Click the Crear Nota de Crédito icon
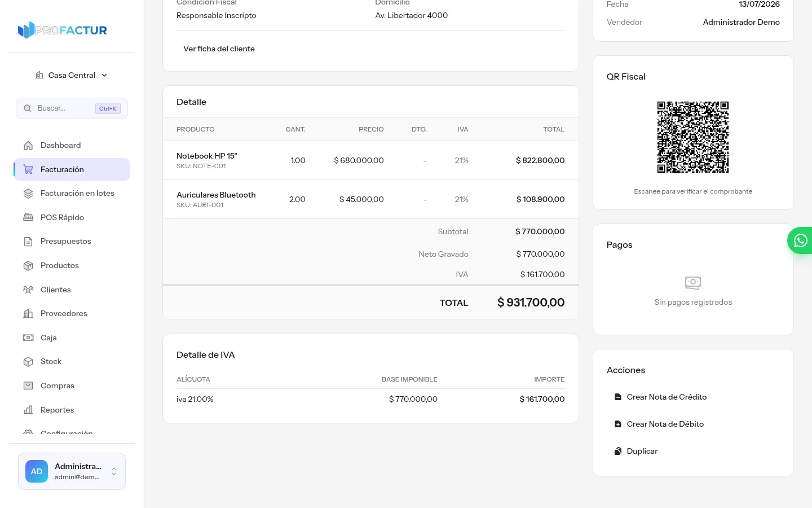 pyautogui.click(x=618, y=397)
